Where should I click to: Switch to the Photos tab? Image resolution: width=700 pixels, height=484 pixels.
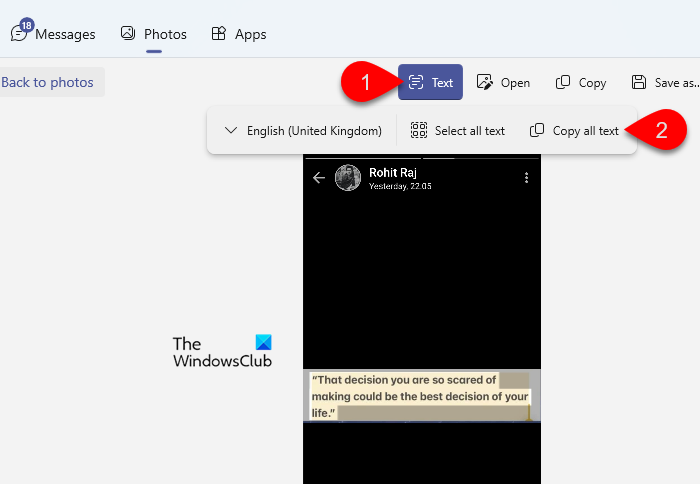154,34
